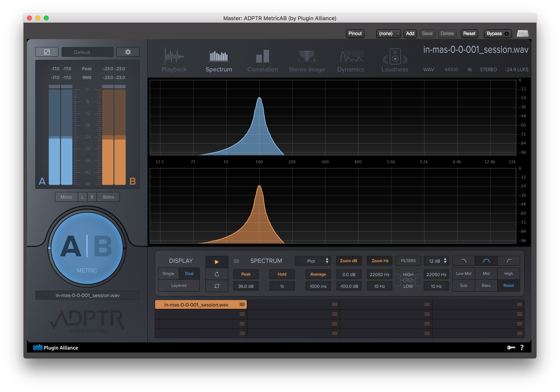
Task: Select Dual display mode
Action: pyautogui.click(x=189, y=274)
